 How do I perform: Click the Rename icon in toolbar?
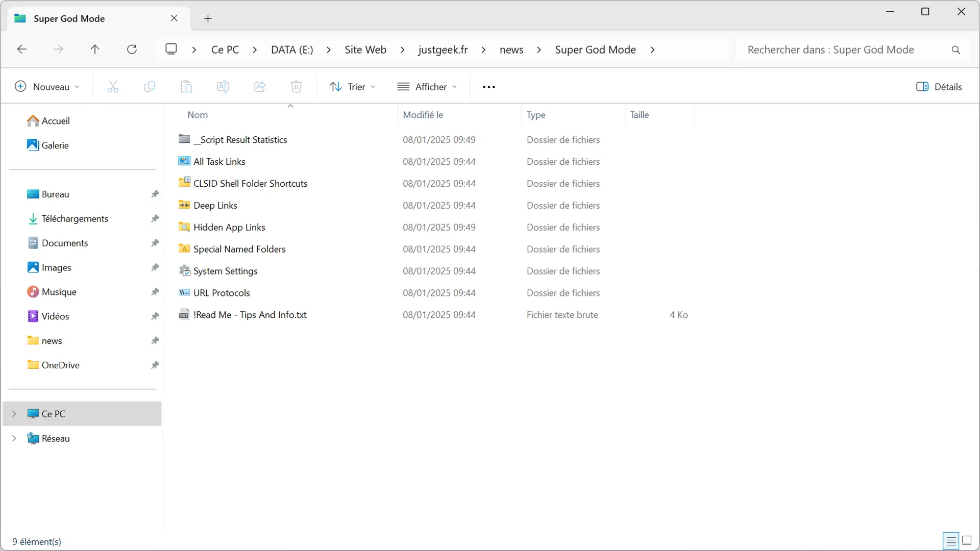[223, 87]
